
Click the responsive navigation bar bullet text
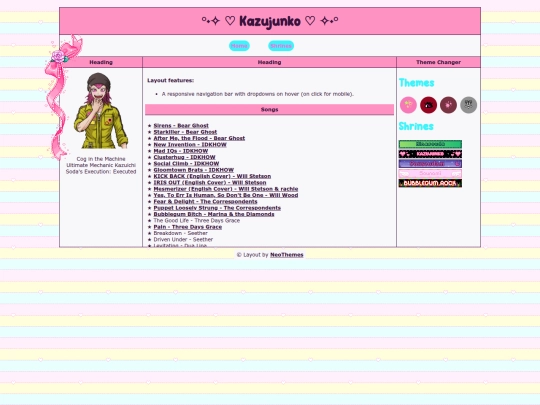click(258, 94)
